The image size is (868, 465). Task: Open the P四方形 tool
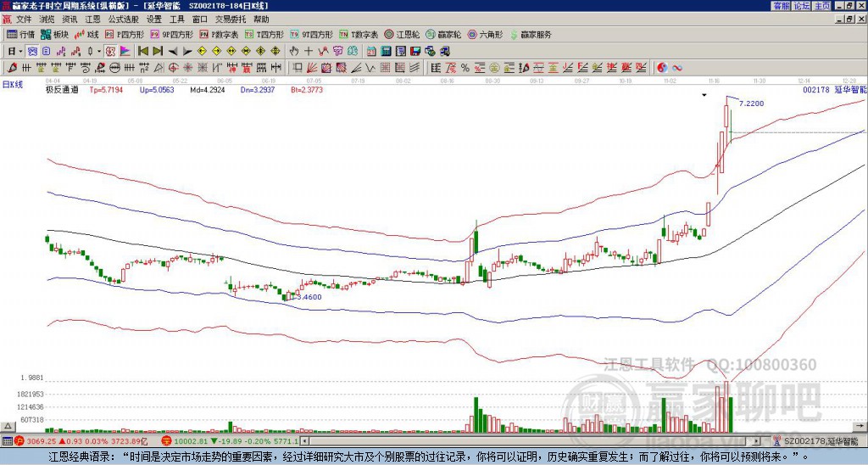[125, 34]
